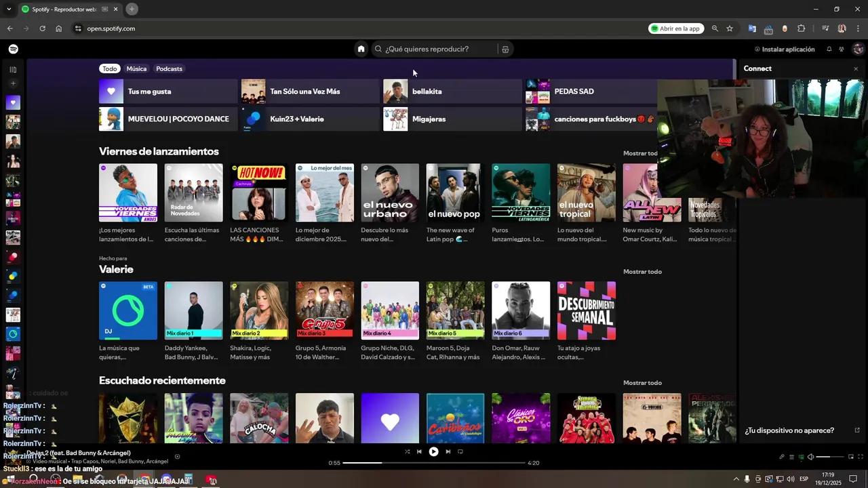
Task: Switch to the Podcasts filter tab
Action: pyautogui.click(x=168, y=68)
